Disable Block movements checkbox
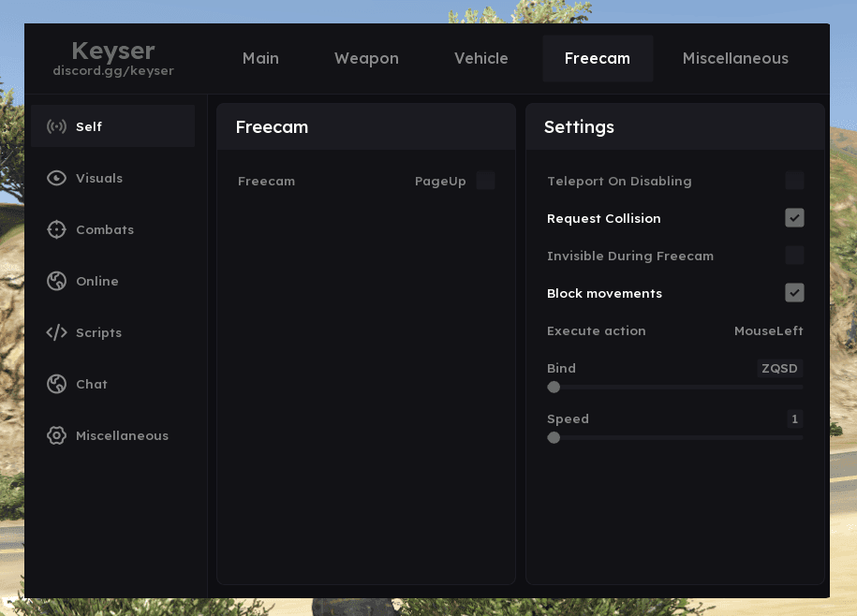 tap(794, 293)
